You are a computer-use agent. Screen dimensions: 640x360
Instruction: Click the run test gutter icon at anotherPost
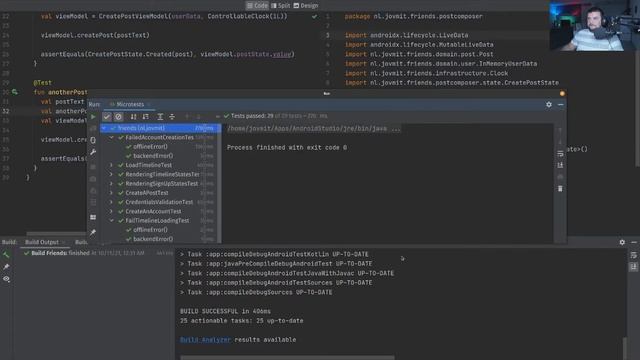pos(15,92)
